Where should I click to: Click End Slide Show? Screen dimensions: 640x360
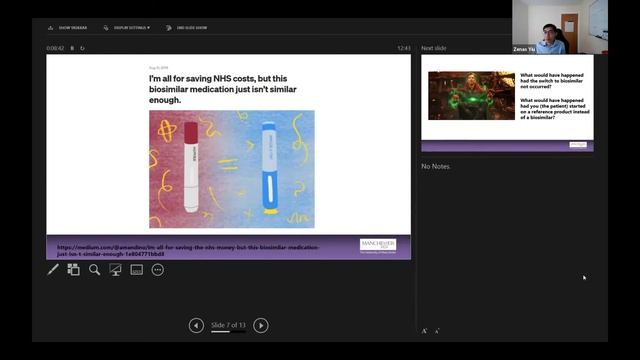(x=187, y=28)
